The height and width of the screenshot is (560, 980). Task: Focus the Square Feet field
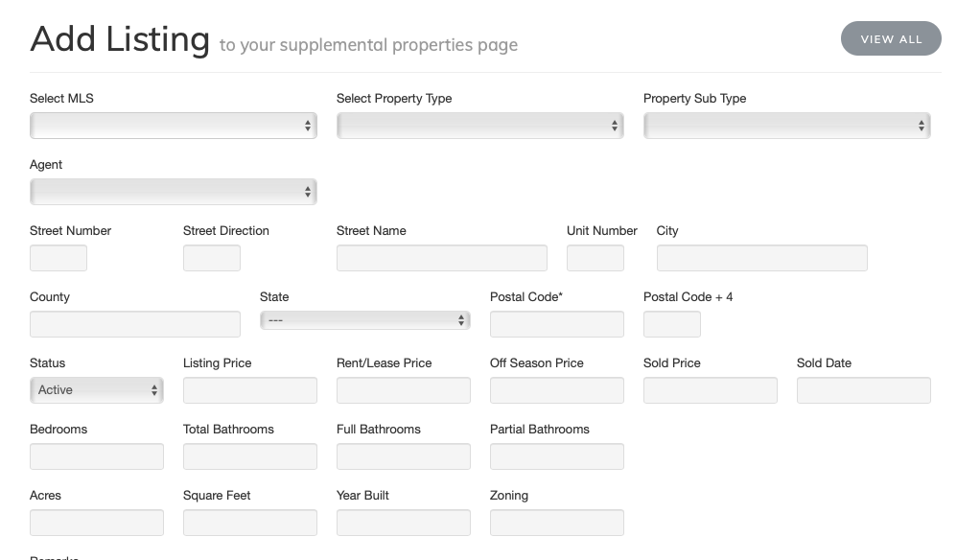click(x=249, y=523)
